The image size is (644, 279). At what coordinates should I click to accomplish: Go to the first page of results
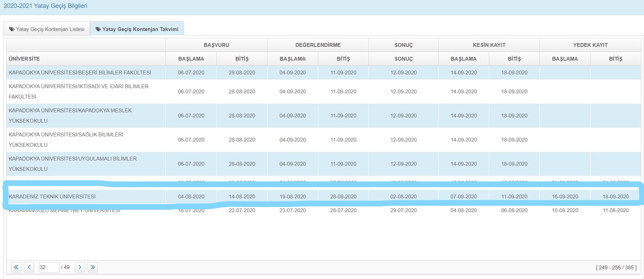coord(16,267)
